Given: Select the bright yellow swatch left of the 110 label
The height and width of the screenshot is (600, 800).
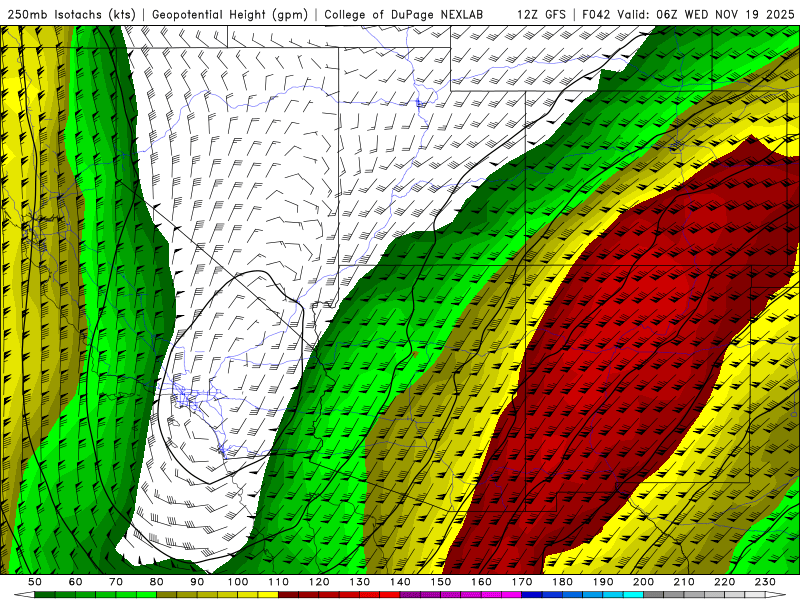Looking at the screenshot, I should [268, 595].
